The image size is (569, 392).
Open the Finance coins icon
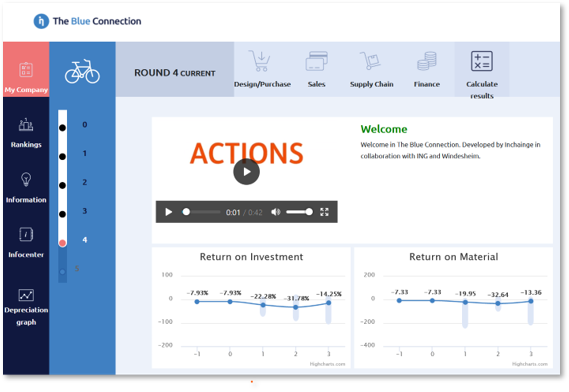(x=427, y=61)
